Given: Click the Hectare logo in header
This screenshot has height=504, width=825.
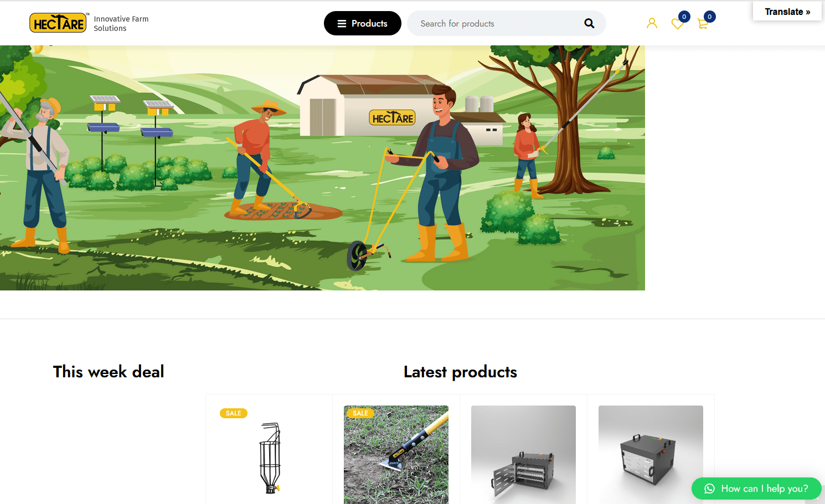Looking at the screenshot, I should (58, 23).
